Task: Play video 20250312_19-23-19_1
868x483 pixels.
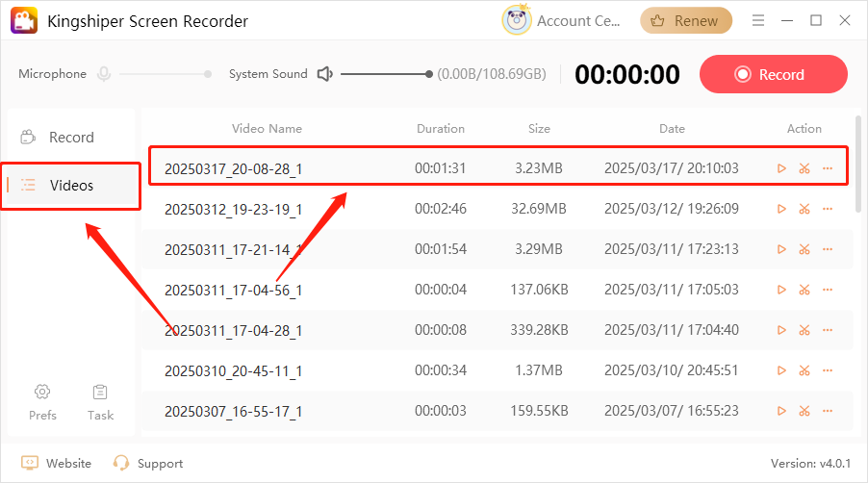Action: pos(781,209)
